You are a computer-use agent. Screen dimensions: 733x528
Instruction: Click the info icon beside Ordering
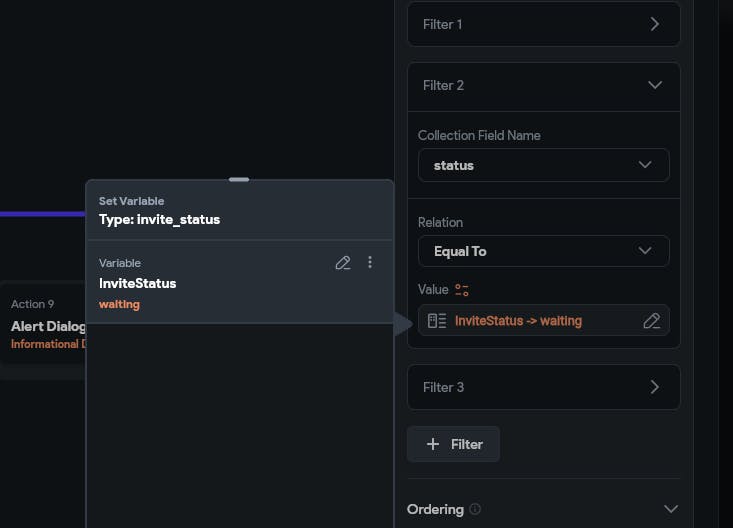(475, 509)
